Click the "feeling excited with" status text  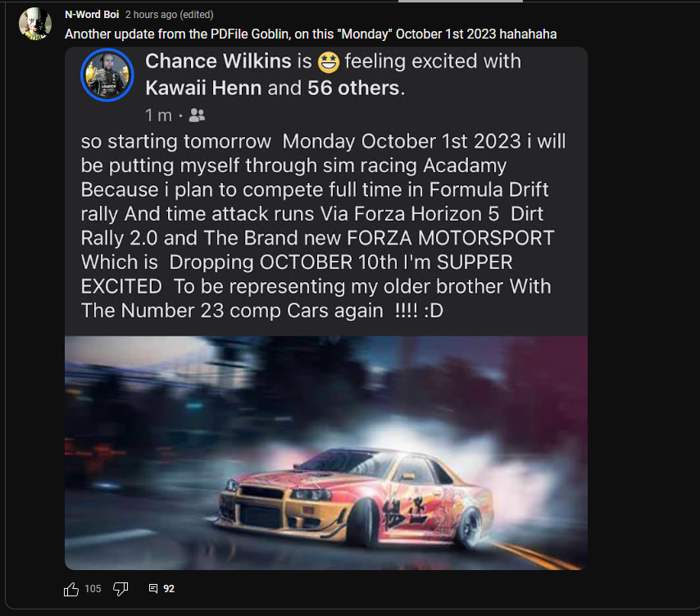432,62
